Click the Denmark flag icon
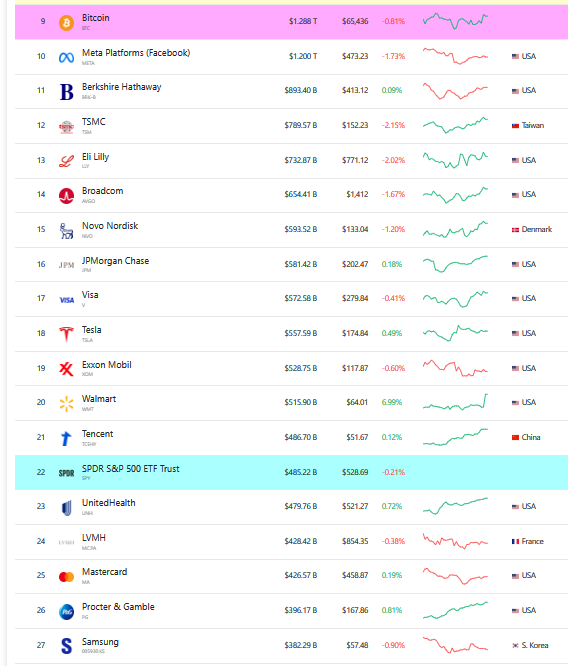 515,230
